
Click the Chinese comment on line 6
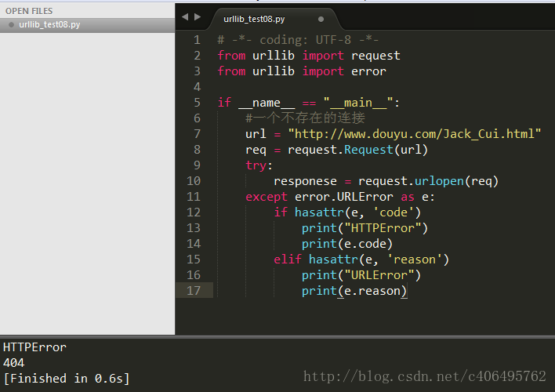tap(305, 118)
